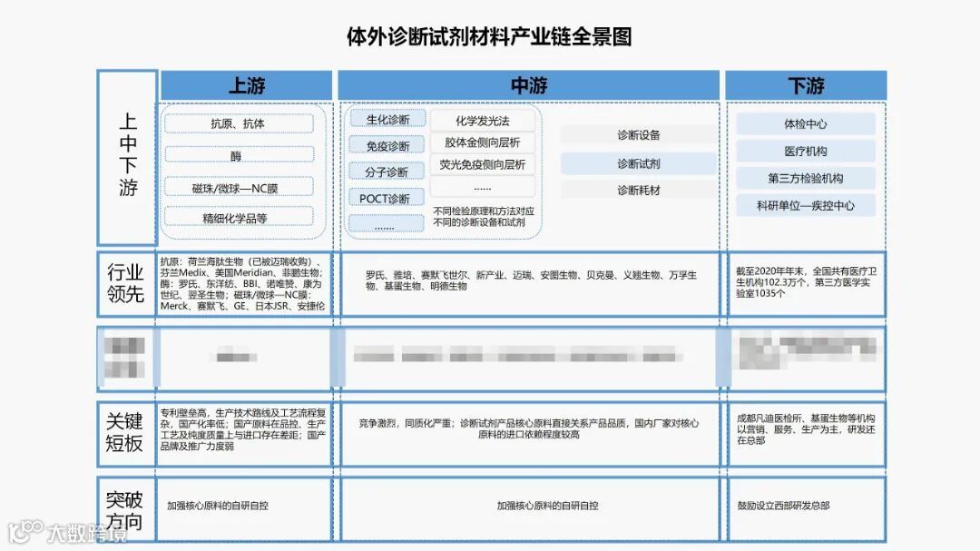Screen dimensions: 980x551
Task: Click the 行业领先 row label
Action: click(125, 283)
